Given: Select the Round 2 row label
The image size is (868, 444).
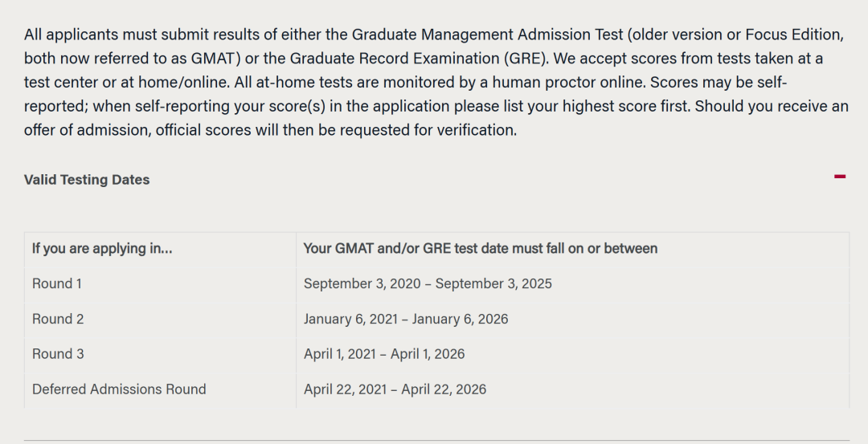Looking at the screenshot, I should [58, 319].
